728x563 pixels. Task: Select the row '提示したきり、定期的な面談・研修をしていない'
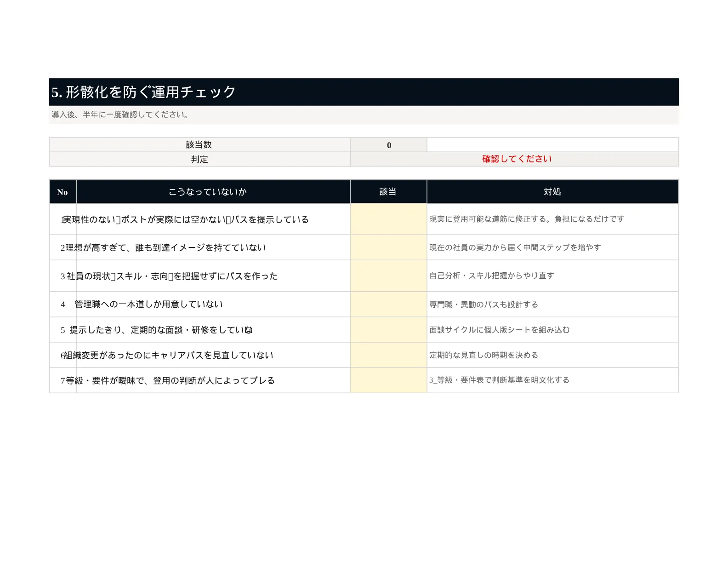(364, 330)
